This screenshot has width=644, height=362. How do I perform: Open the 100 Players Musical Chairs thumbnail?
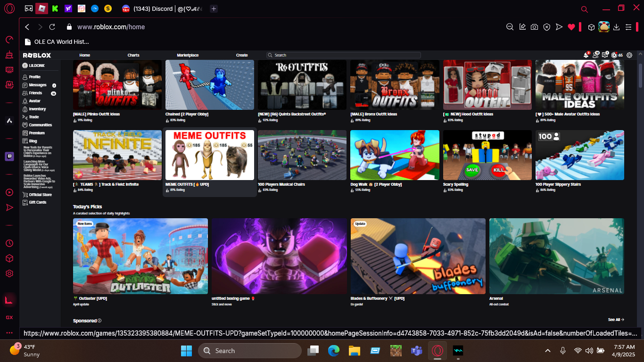pos(302,155)
